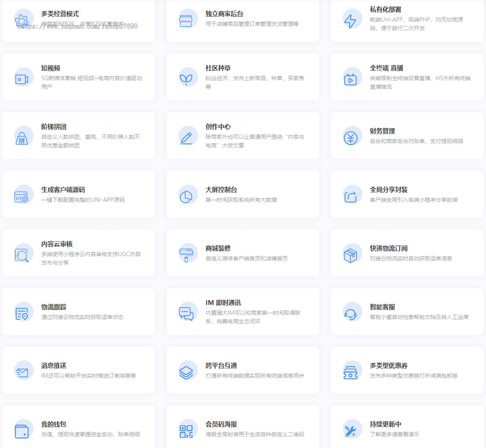This screenshot has width=486, height=448.
Task: Click description 通过对接云物流实时获取运单状态
Action: click(82, 317)
